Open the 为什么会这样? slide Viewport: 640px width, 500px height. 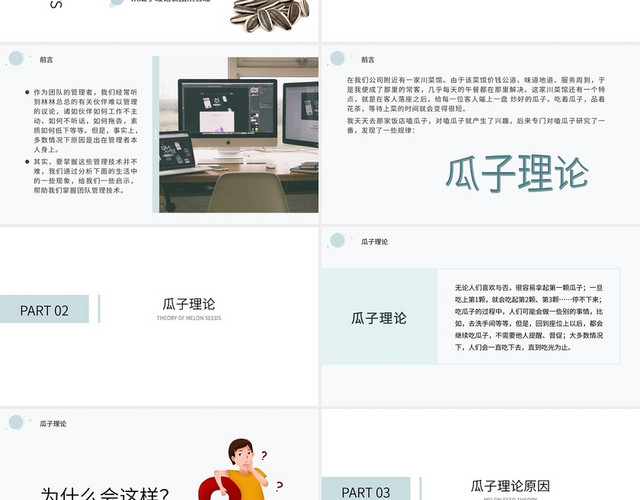[x=159, y=454]
